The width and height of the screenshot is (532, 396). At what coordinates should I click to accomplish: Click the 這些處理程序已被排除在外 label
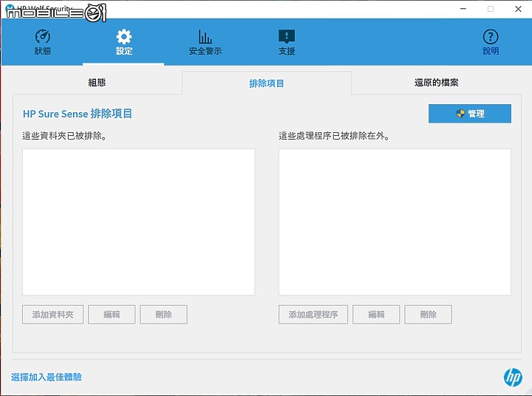(334, 136)
